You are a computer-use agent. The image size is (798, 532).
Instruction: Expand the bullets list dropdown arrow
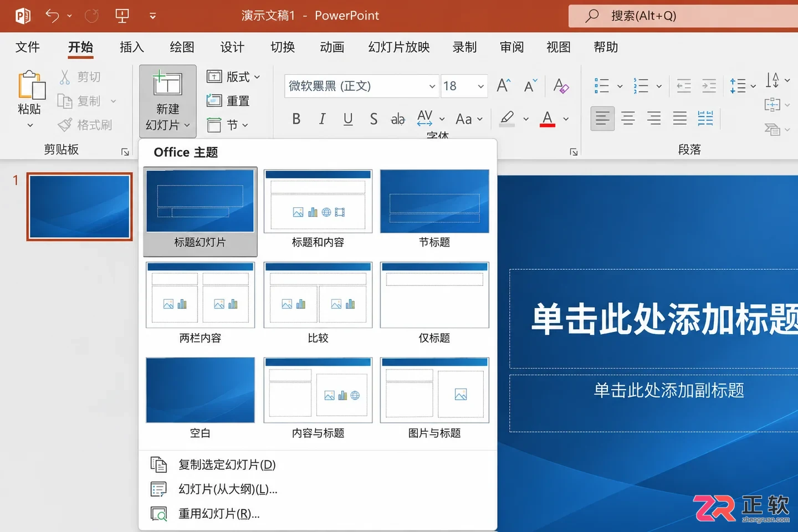(620, 86)
